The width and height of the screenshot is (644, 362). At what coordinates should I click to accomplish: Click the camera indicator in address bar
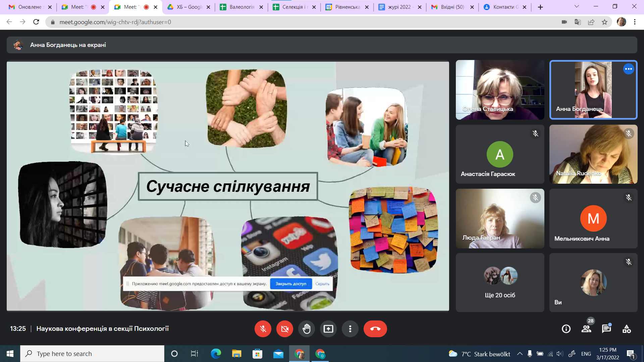(564, 22)
